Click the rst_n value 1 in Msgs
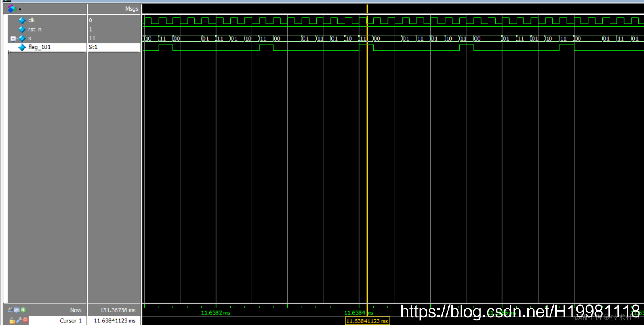 click(x=90, y=29)
